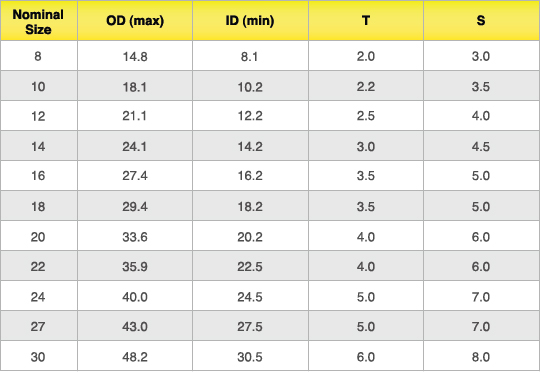Select ID value 20.2 cell
Screen dimensions: 540x372
250,236
